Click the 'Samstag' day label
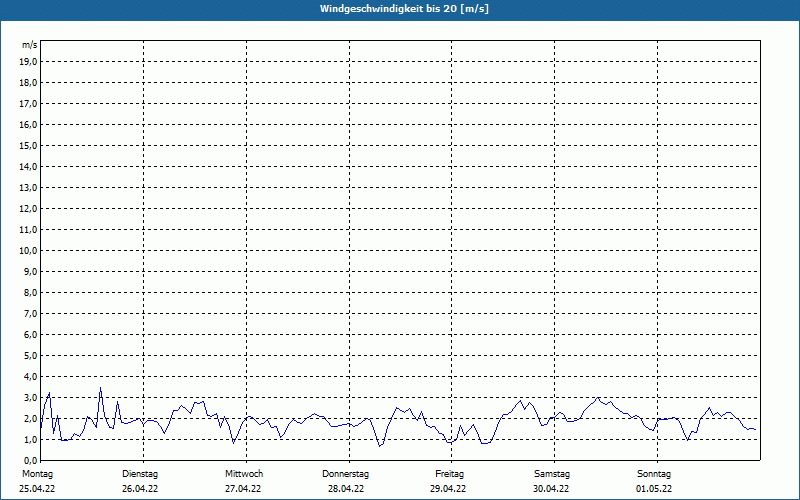800x500 pixels. tap(552, 474)
